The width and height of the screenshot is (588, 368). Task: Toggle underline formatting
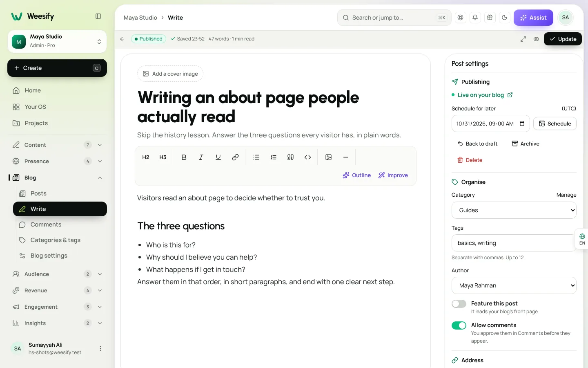tap(218, 157)
